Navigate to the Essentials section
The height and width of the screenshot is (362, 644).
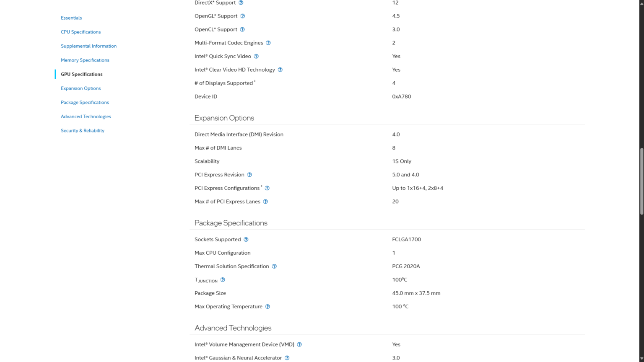[x=71, y=18]
